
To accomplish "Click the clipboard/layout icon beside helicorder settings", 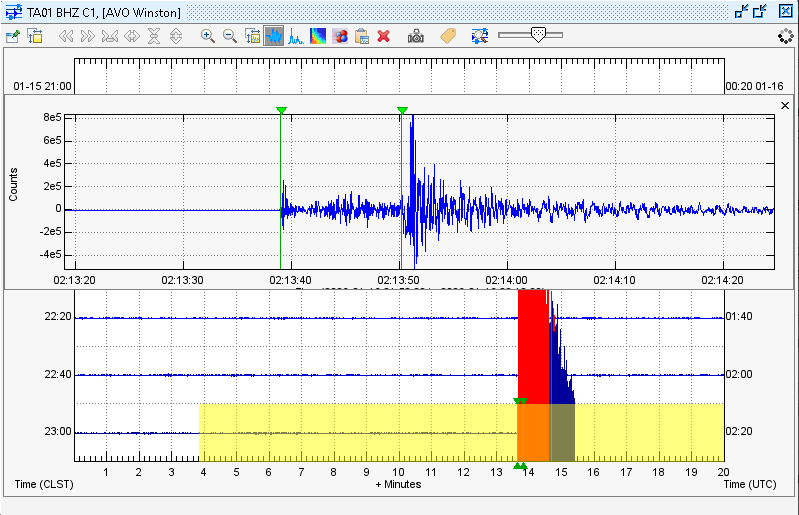I will (x=35, y=36).
